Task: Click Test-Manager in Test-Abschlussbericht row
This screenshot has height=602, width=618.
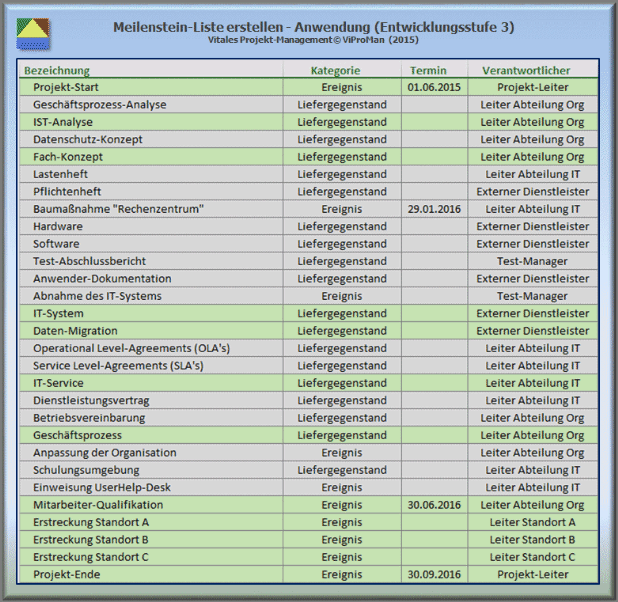Action: [x=533, y=261]
